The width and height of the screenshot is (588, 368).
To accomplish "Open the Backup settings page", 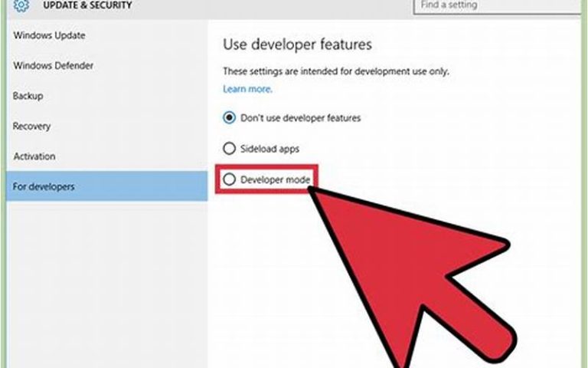I will tap(28, 96).
